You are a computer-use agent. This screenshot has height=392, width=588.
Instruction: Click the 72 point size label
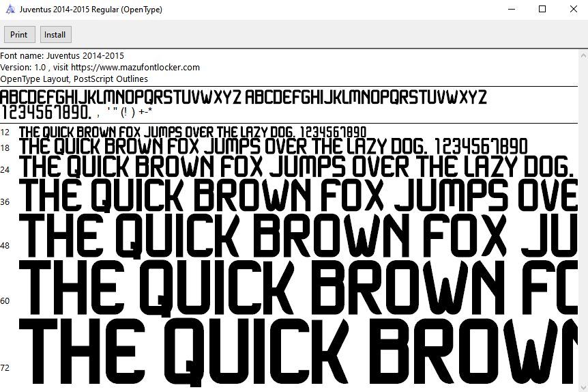pos(5,368)
